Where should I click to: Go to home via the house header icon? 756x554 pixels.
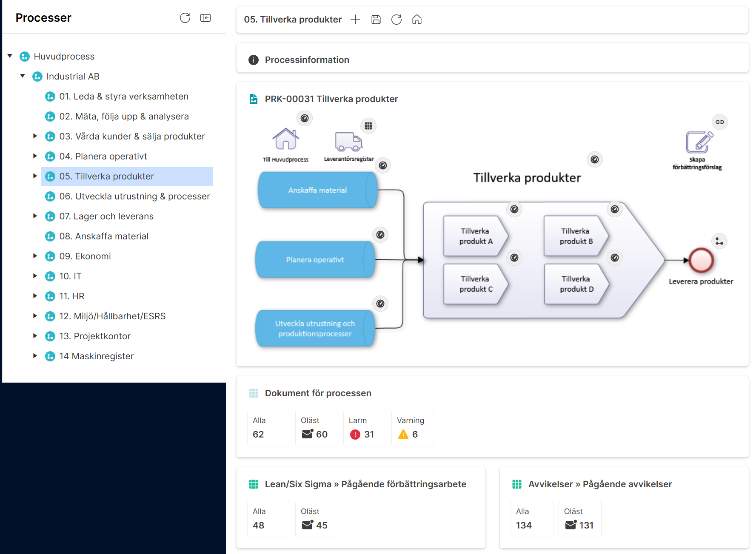[417, 20]
